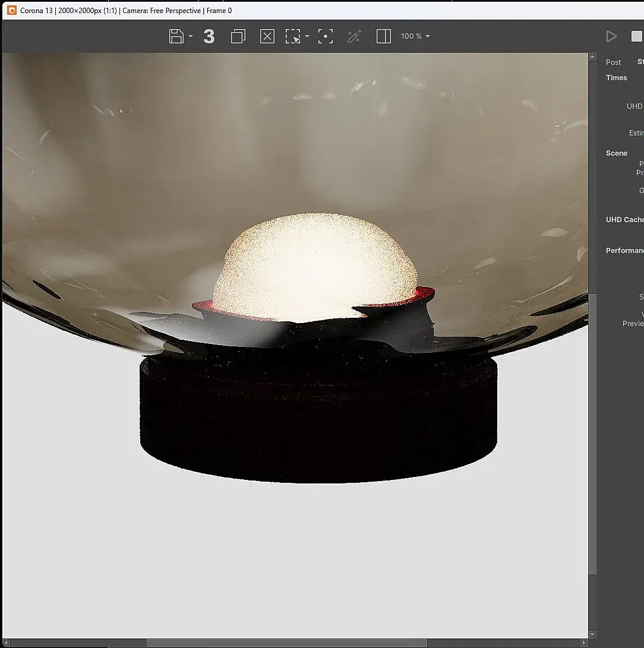Expand the render region tool dropdown arrow
This screenshot has width=644, height=648.
(x=307, y=37)
